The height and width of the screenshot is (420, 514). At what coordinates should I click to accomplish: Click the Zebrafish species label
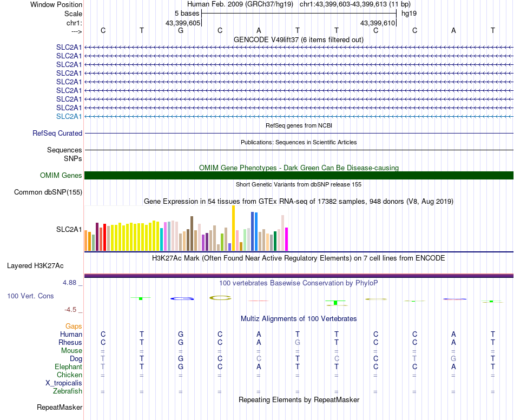(x=68, y=391)
